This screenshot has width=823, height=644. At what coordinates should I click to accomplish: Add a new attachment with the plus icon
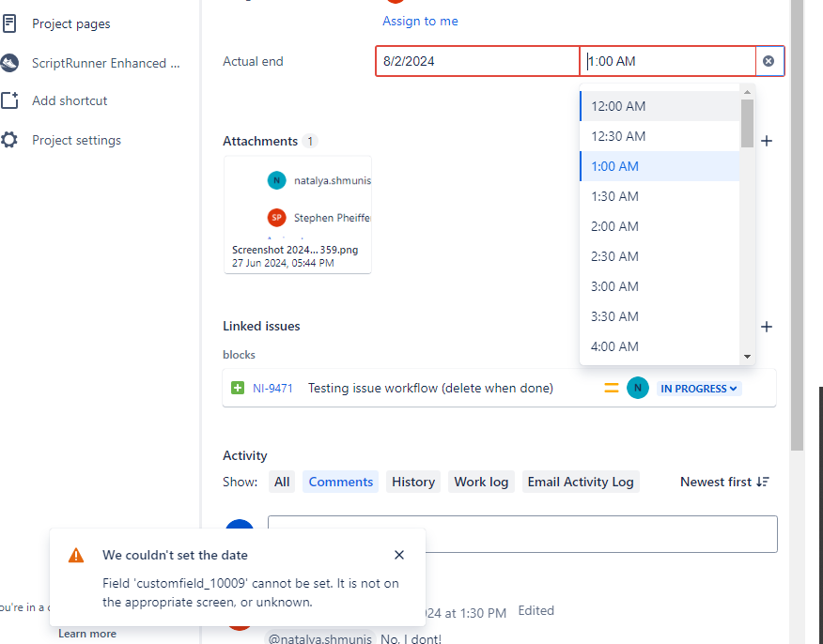(x=766, y=141)
